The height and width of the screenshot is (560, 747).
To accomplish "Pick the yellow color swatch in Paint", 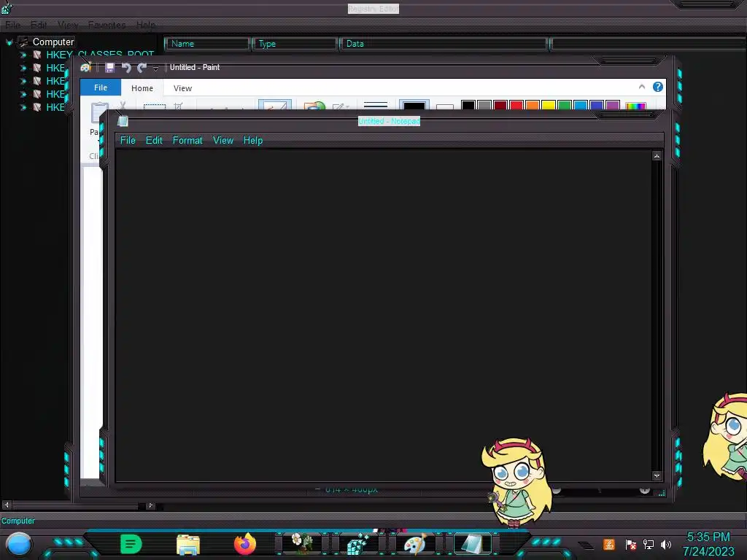I will pos(549,105).
